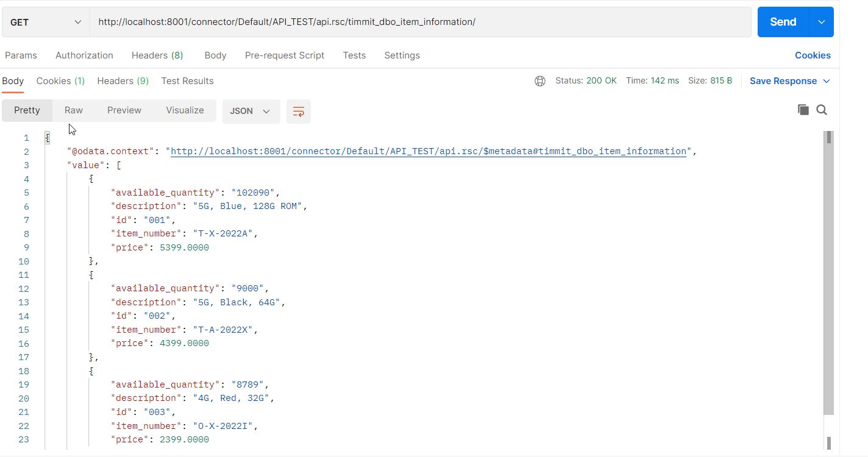Open search in response body
This screenshot has width=868, height=457.
coord(822,110)
